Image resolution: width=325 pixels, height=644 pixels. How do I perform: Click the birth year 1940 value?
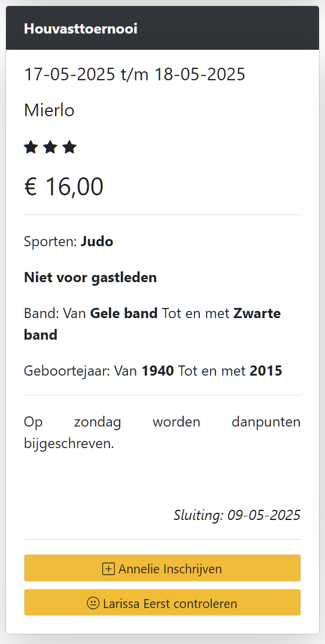tap(158, 371)
